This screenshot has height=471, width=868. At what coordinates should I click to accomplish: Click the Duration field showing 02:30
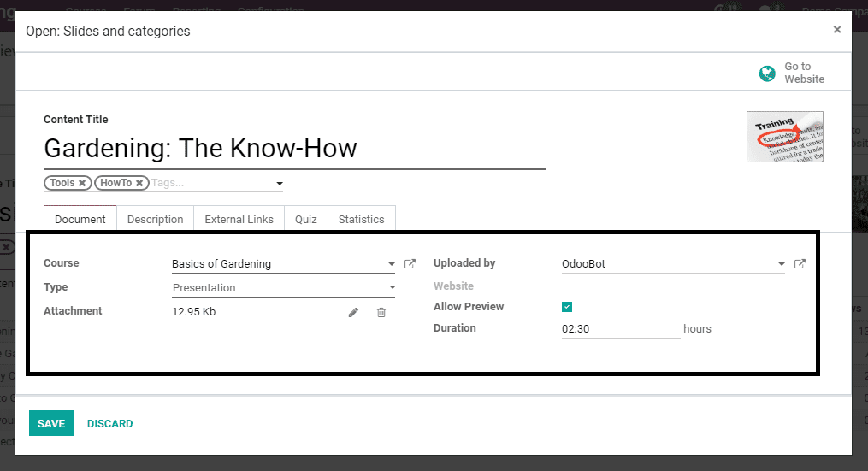point(621,329)
